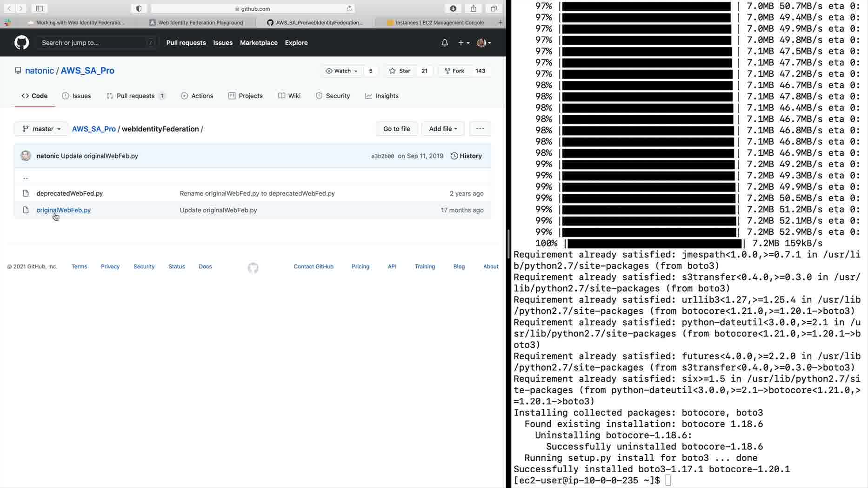Open commit hash a3b2b00
This screenshot has width=868, height=488.
coord(382,156)
